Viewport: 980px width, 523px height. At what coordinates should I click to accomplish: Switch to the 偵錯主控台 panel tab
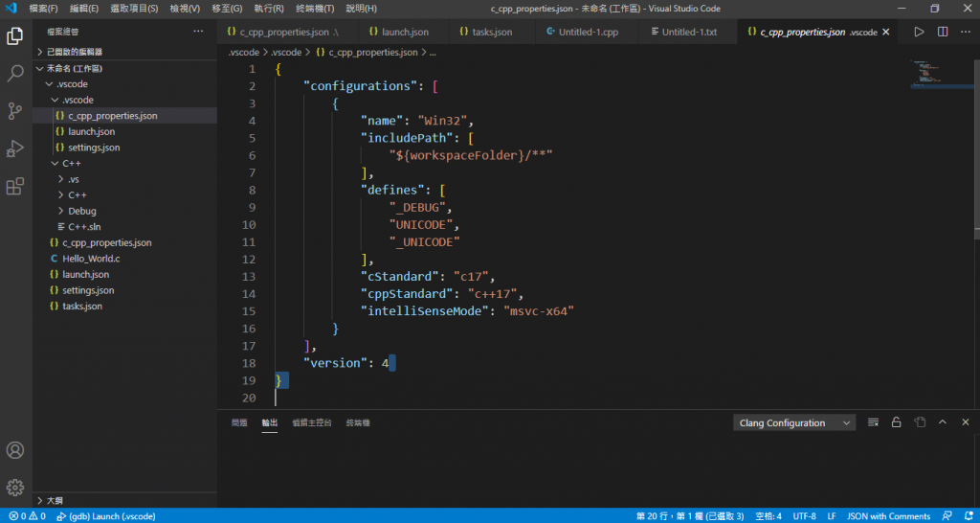pos(312,423)
